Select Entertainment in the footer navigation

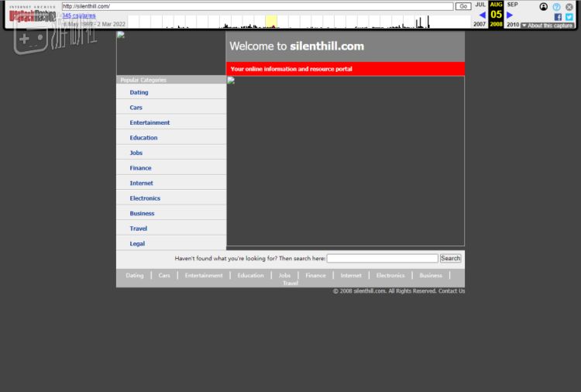tap(204, 275)
